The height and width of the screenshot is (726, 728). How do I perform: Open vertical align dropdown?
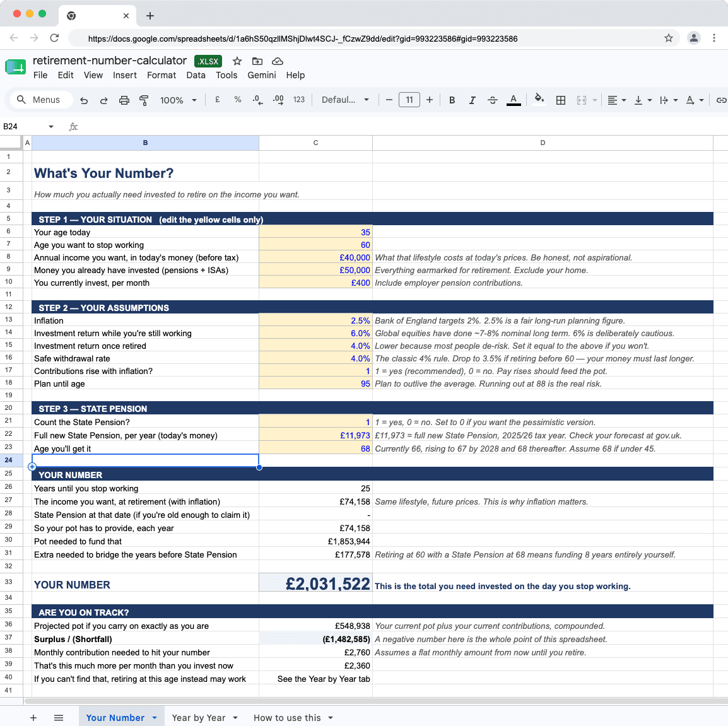coord(643,100)
